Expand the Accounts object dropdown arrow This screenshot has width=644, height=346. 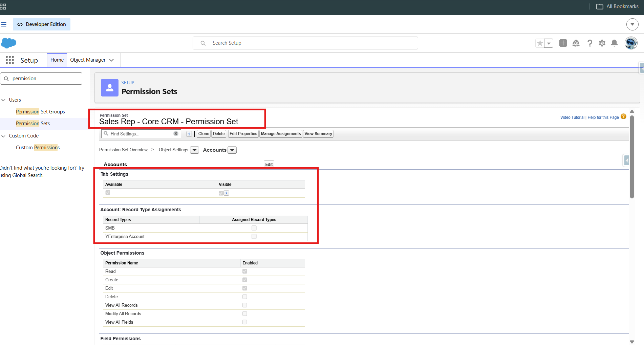click(x=232, y=150)
